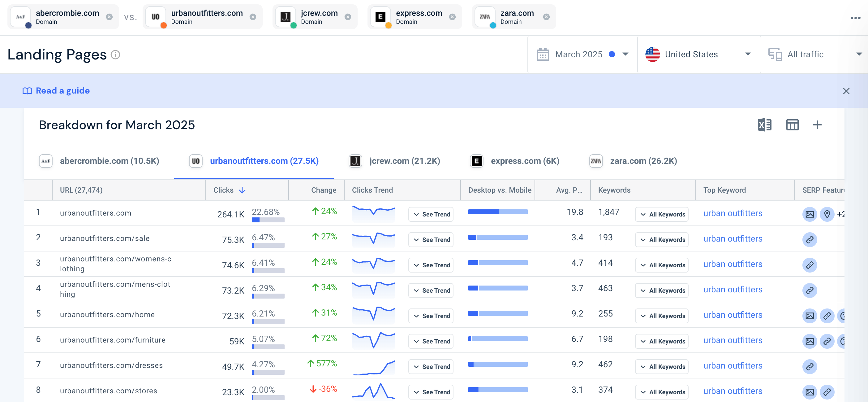Expand See Trend for /stores row
Image resolution: width=868 pixels, height=402 pixels.
pyautogui.click(x=431, y=392)
